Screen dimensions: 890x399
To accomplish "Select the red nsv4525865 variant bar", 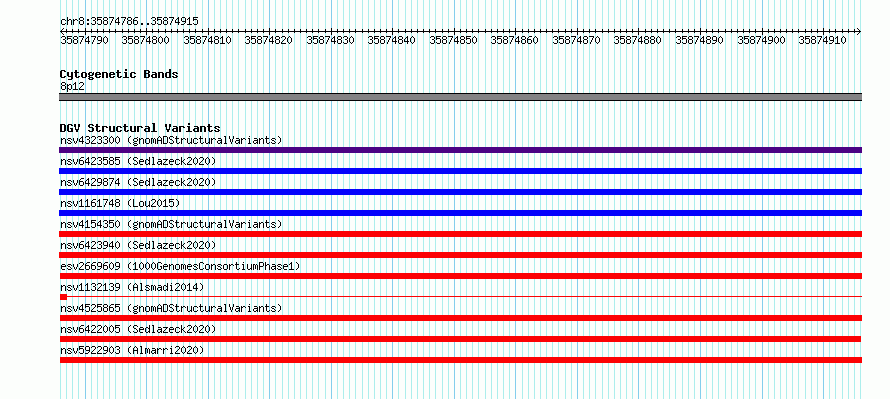I will 460,318.
